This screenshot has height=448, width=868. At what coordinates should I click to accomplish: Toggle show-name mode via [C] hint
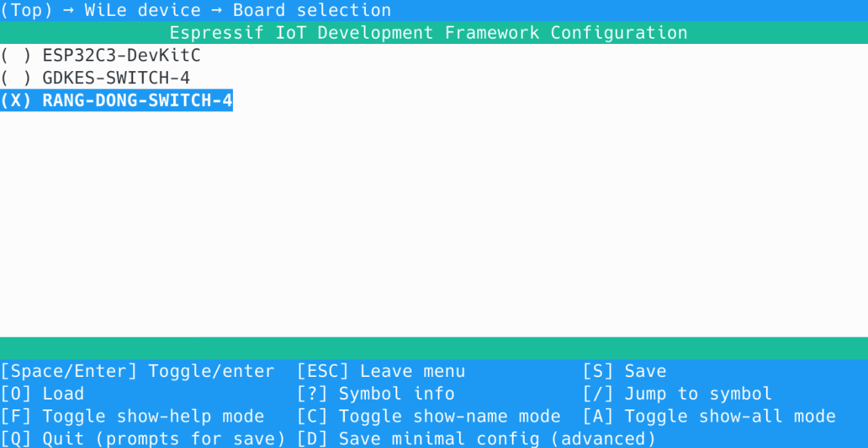(428, 417)
